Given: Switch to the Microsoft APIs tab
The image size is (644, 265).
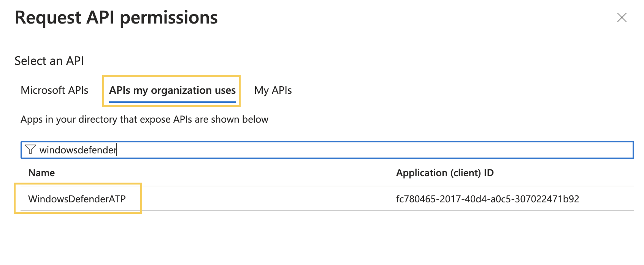Looking at the screenshot, I should 54,90.
